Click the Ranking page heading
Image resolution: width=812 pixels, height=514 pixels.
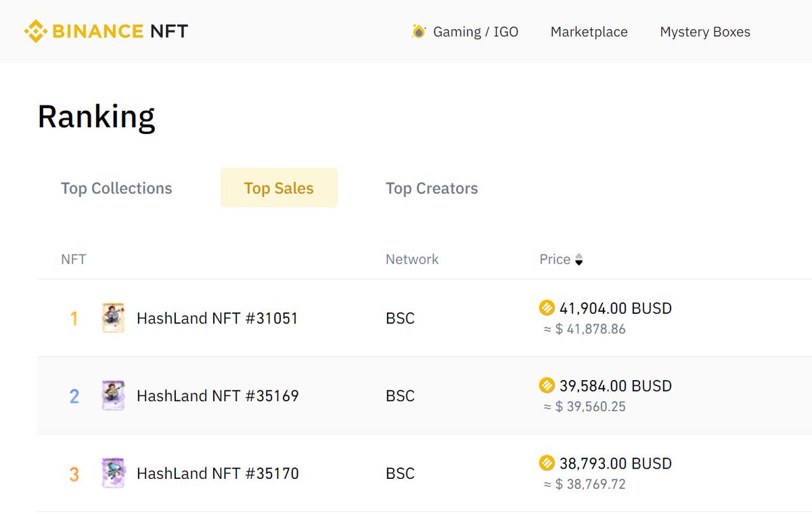96,116
